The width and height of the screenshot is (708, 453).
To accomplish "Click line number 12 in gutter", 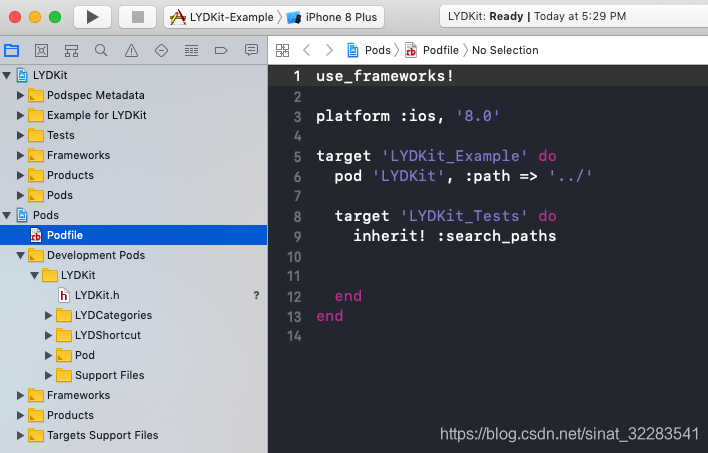I will 294,297.
